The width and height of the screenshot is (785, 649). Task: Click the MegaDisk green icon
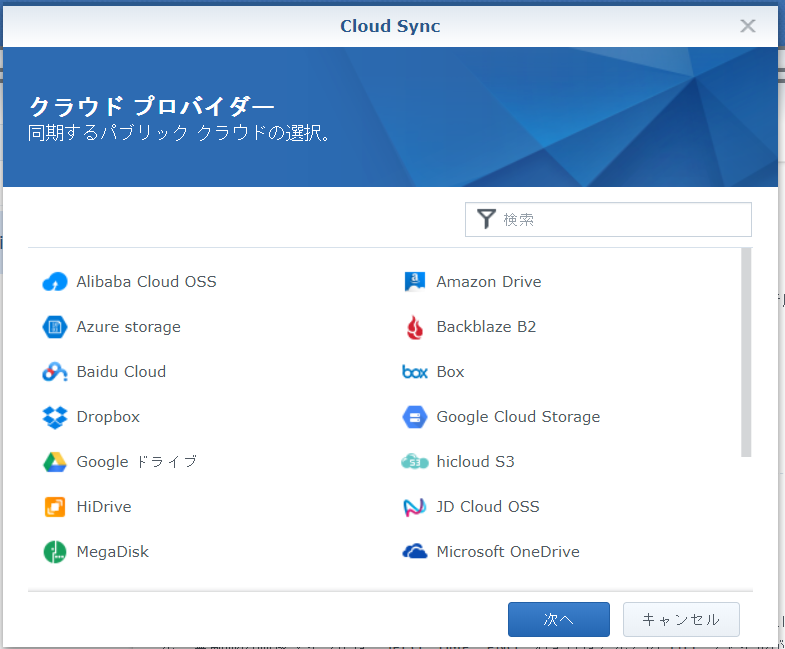[55, 552]
